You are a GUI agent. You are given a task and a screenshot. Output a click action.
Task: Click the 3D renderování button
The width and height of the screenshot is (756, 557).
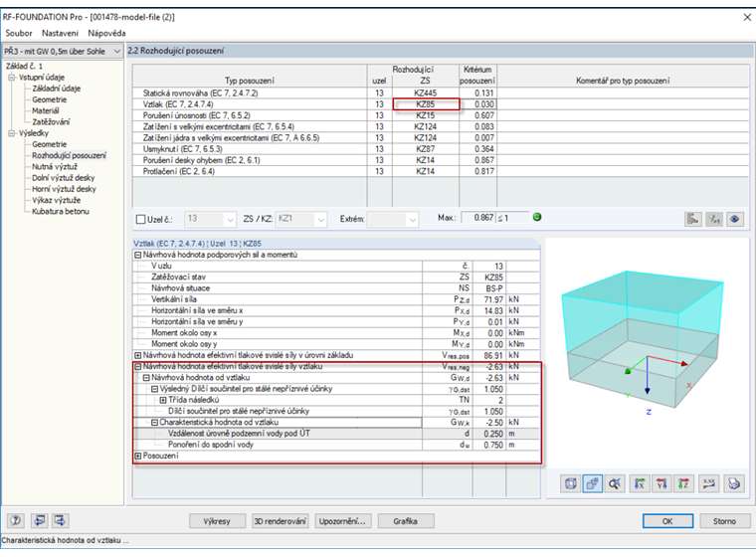click(x=281, y=521)
